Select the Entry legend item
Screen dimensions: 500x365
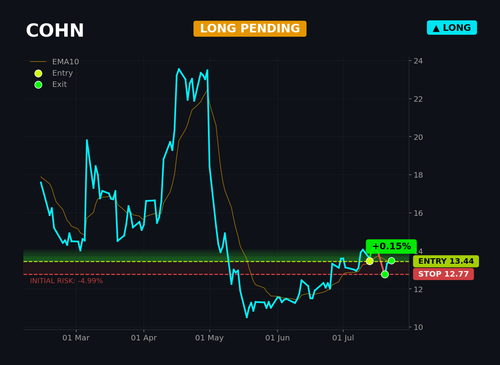[x=53, y=73]
